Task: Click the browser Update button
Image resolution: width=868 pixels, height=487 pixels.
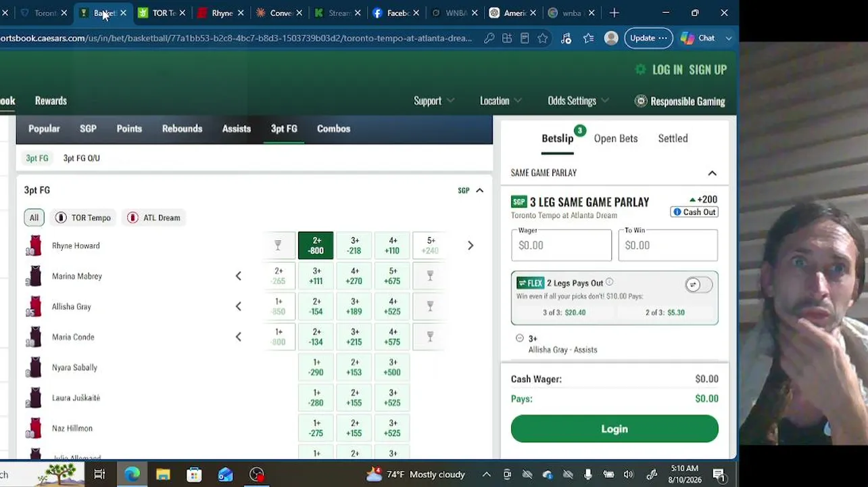Action: click(648, 39)
